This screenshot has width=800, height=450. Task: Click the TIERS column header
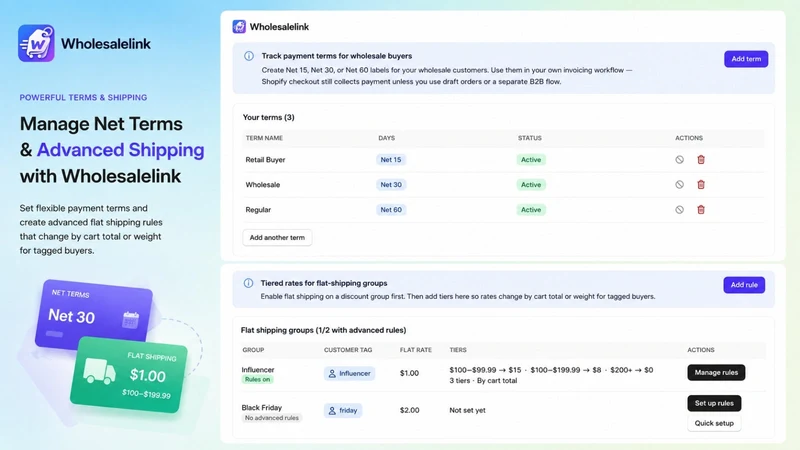click(x=458, y=350)
